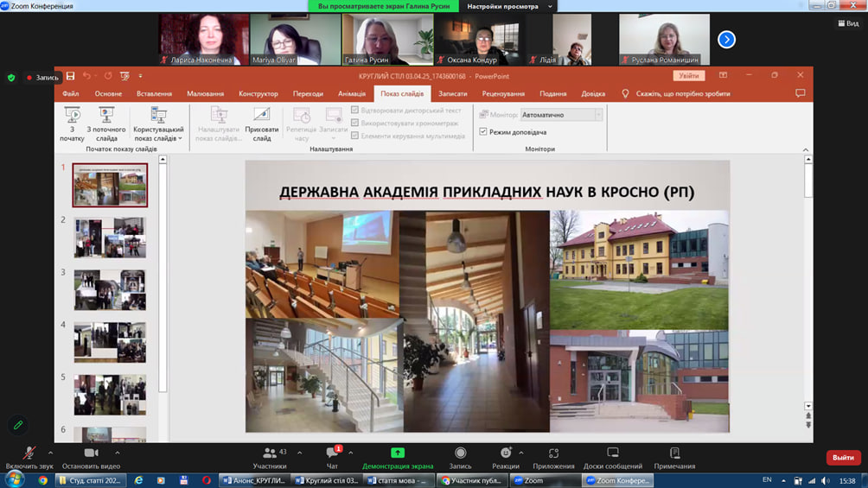Open the Анімація ribbon tab
The width and height of the screenshot is (868, 488).
352,93
